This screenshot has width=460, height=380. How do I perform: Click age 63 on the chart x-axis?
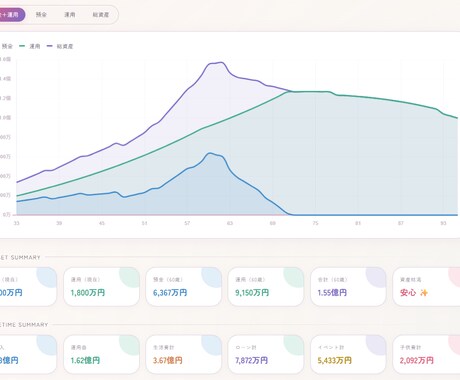pos(230,223)
